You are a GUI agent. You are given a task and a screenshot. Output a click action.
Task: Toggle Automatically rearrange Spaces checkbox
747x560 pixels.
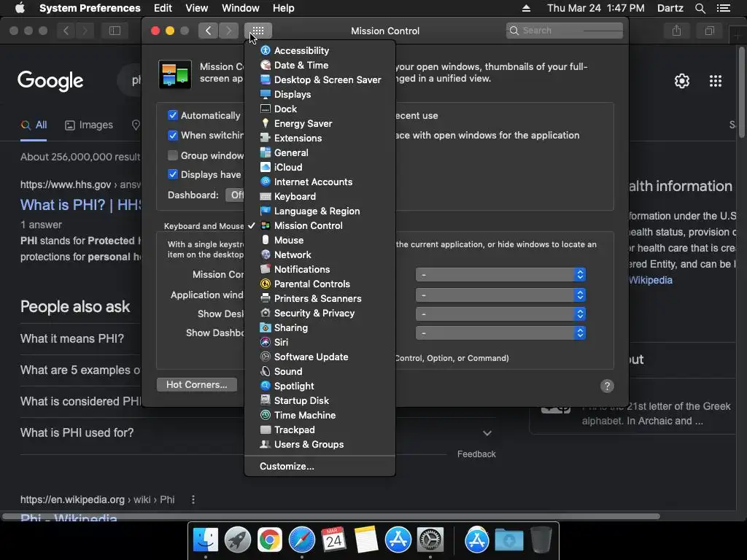[173, 115]
